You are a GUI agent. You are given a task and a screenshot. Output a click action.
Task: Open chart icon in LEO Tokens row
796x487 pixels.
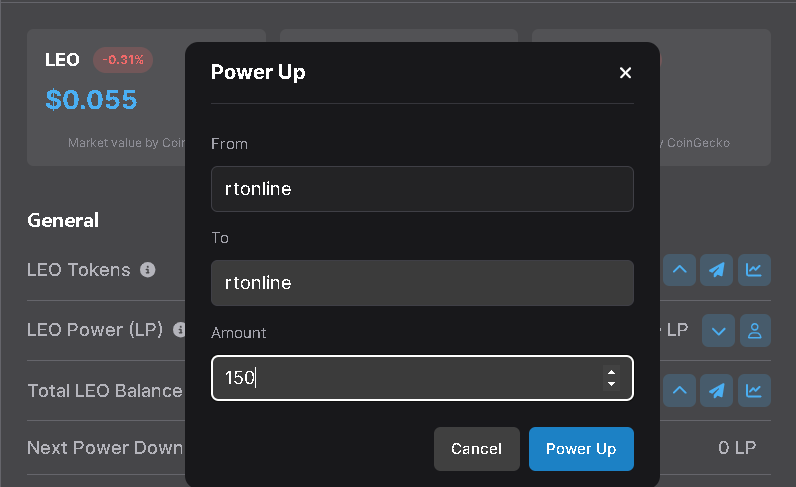tap(754, 270)
